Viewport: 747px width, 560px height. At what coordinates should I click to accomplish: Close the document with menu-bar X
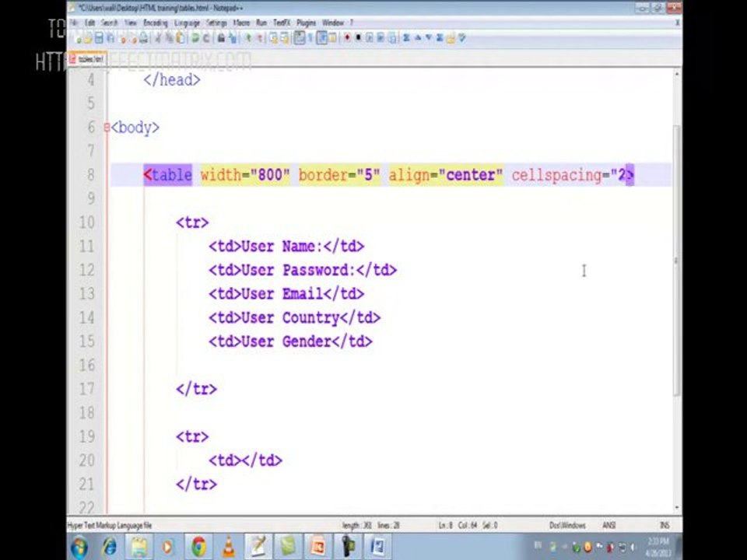(x=678, y=23)
